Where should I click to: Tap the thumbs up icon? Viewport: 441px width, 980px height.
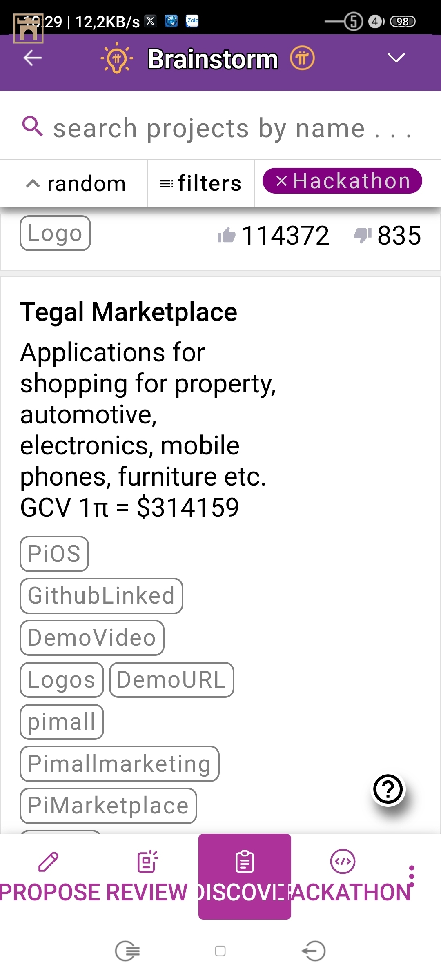(227, 235)
